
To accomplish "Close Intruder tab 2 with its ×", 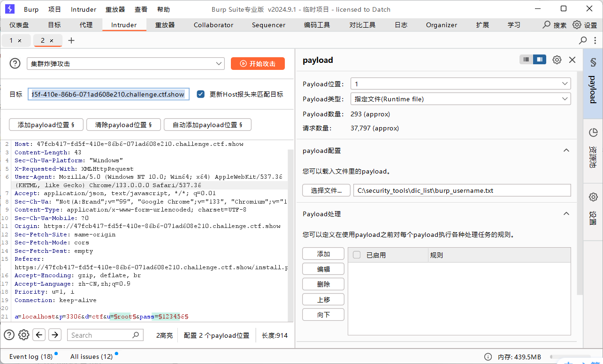I will pyautogui.click(x=52, y=41).
